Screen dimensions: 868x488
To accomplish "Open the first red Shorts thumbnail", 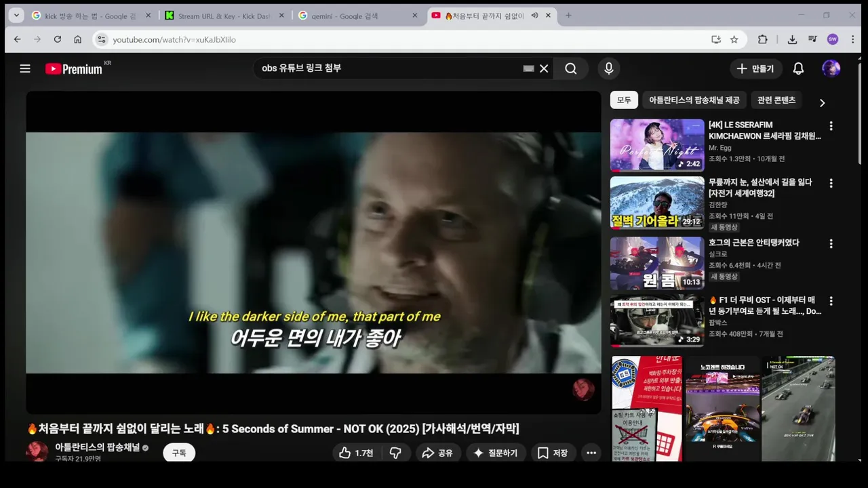I will (647, 409).
